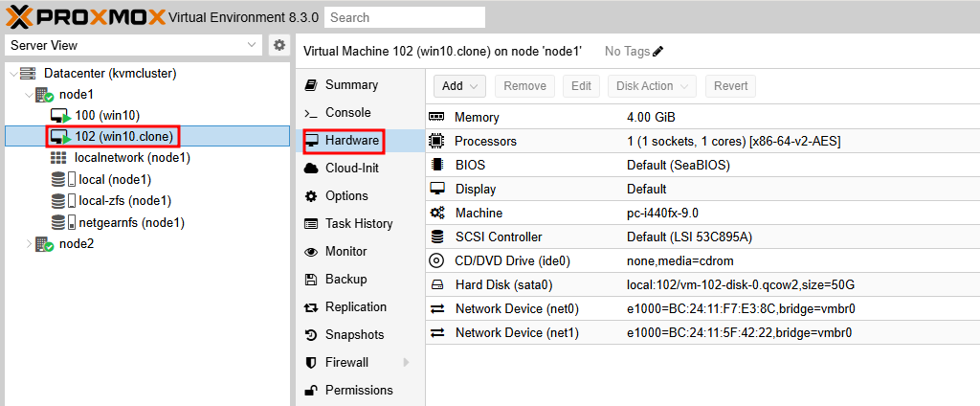Click the Hard Disk drive icon

pyautogui.click(x=436, y=285)
